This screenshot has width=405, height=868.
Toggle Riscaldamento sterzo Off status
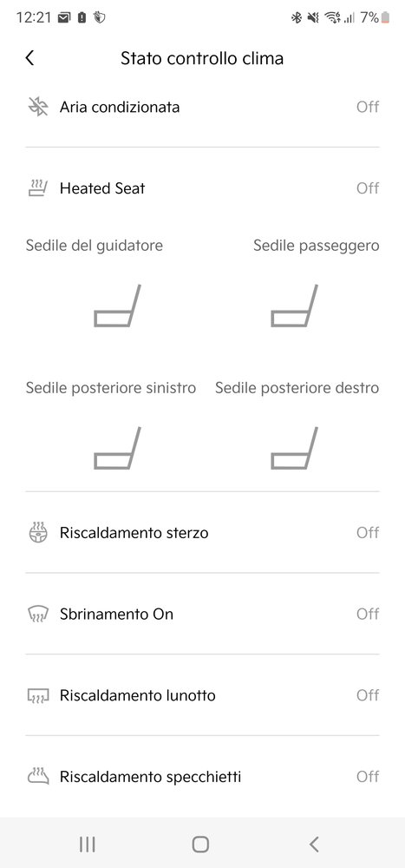(368, 533)
